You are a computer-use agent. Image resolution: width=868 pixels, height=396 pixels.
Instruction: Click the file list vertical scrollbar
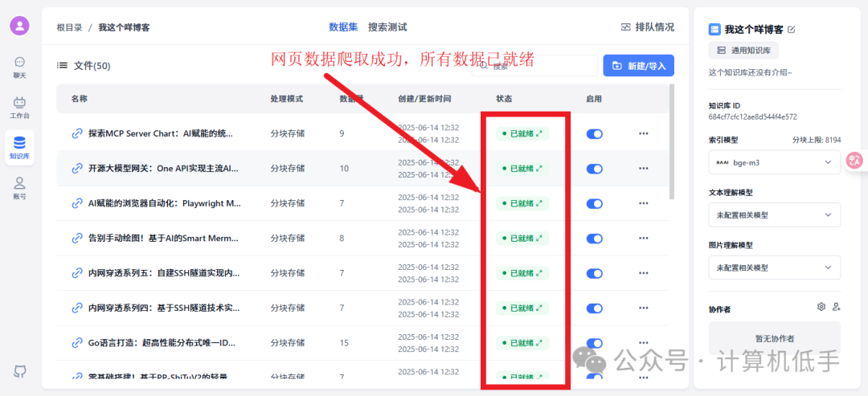point(672,141)
